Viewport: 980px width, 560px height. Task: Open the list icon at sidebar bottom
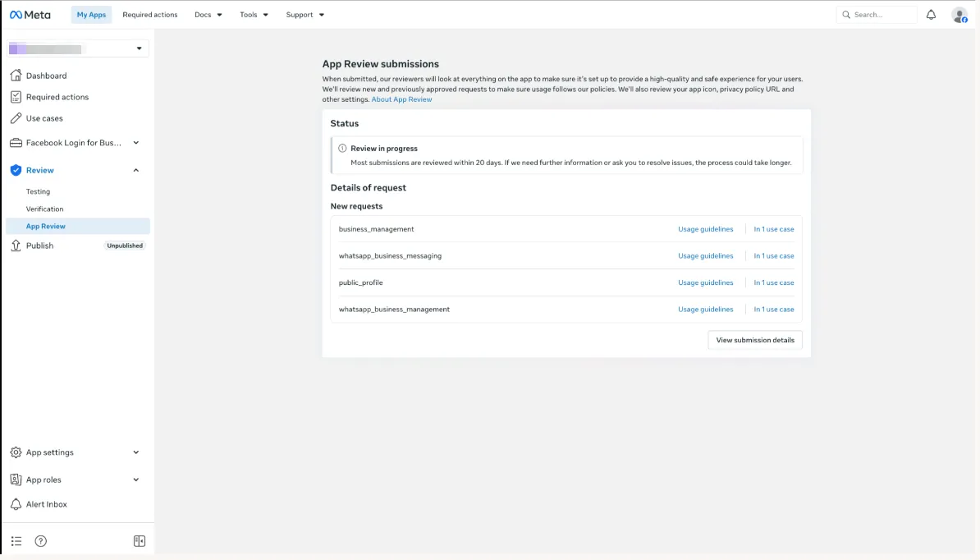tap(16, 541)
